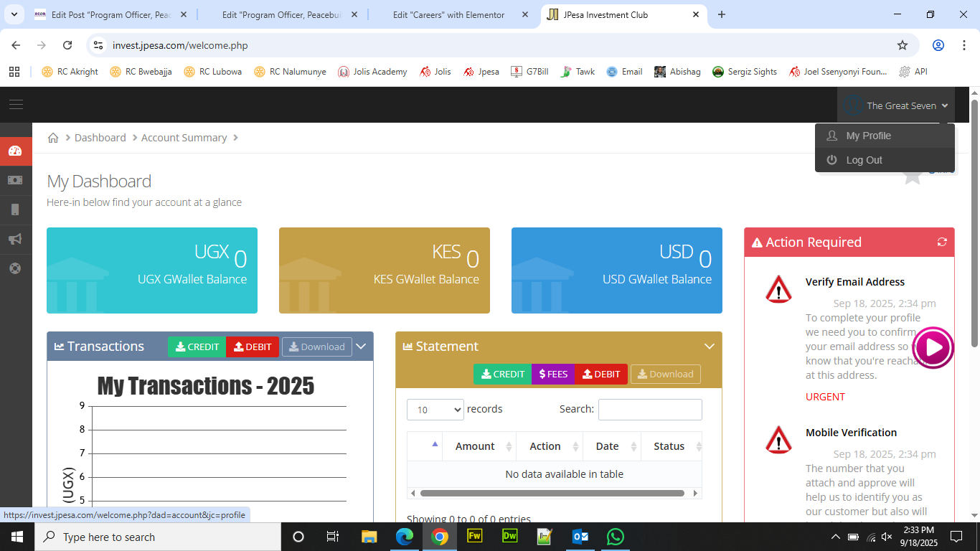Click the dashboard gauge icon in the sidebar
980x551 pixels.
15,151
